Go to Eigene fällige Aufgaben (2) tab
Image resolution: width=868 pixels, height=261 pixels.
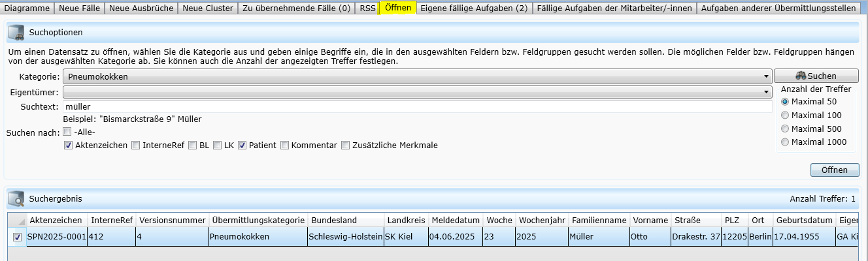click(474, 8)
